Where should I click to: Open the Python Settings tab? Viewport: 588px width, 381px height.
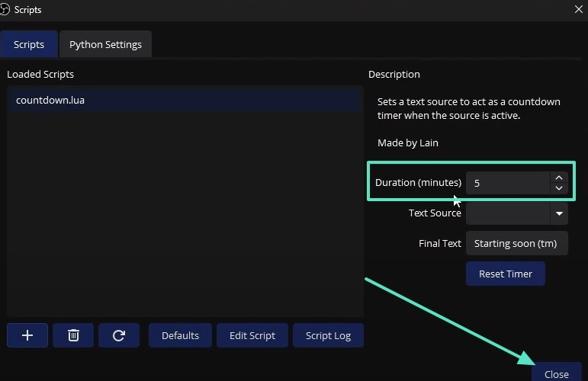point(105,44)
